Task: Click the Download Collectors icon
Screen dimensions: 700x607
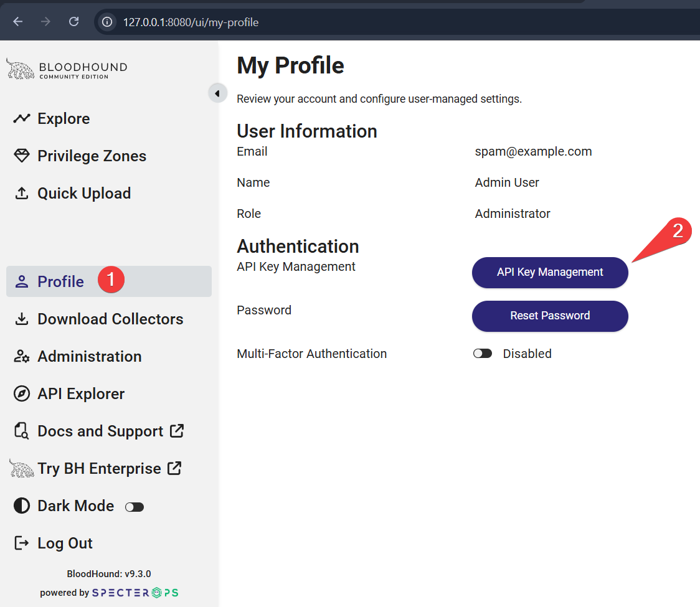Action: [21, 319]
